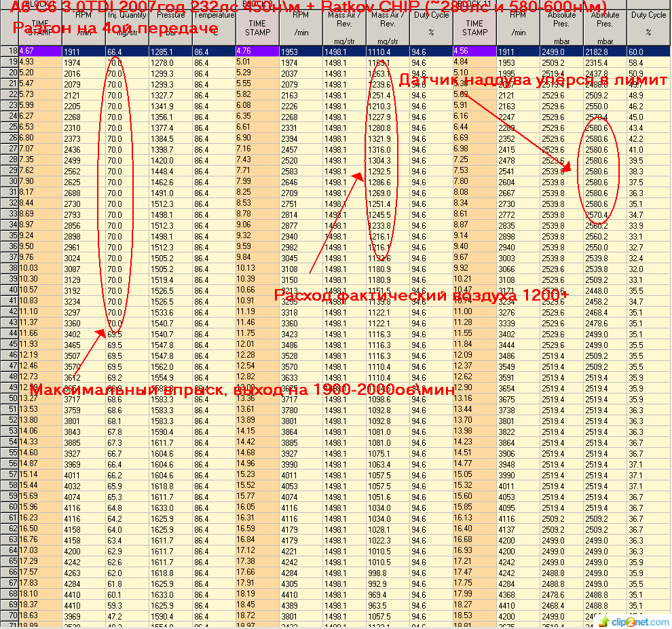Image resolution: width=672 pixels, height=629 pixels.
Task: Click absolute pressure 2448.0 in row 40
Action: coord(605,290)
